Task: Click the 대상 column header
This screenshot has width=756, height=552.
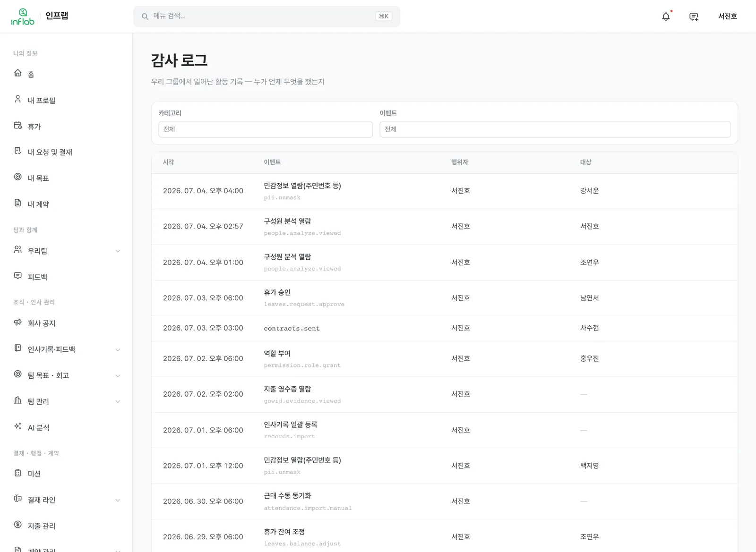Action: tap(586, 162)
